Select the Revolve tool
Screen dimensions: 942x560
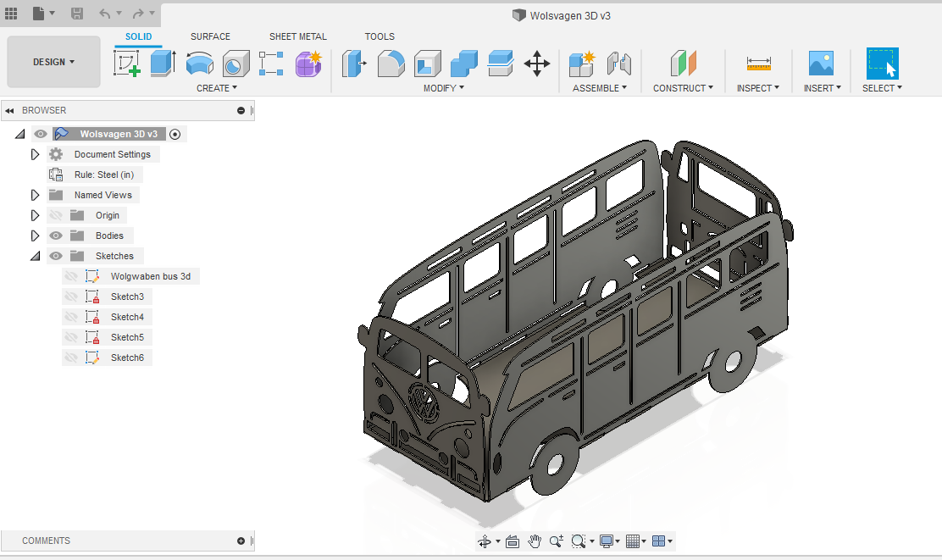[199, 63]
